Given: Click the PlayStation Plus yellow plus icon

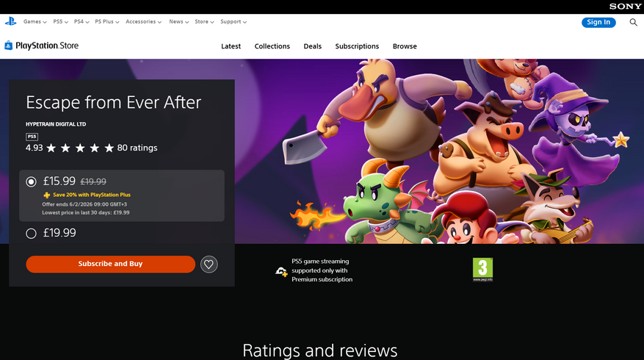Looking at the screenshot, I should [x=47, y=195].
